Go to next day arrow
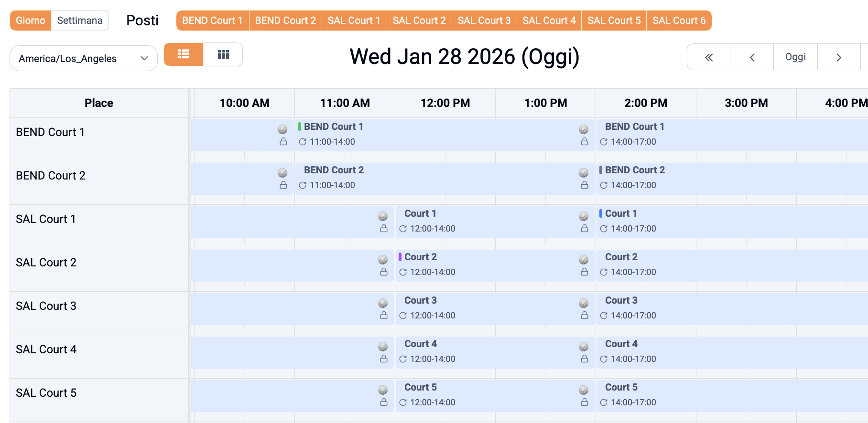868x423 pixels. (838, 57)
